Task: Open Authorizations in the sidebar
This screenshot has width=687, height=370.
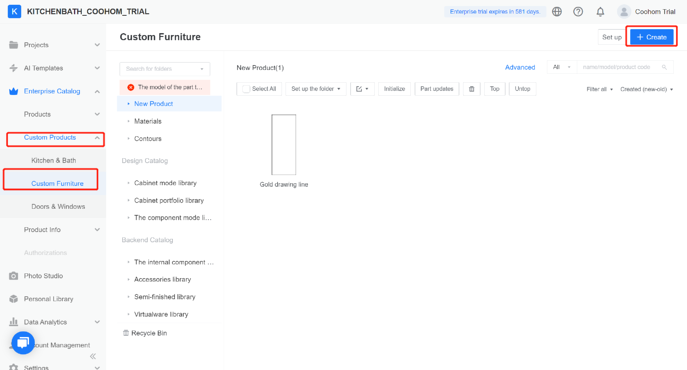Action: coord(46,253)
